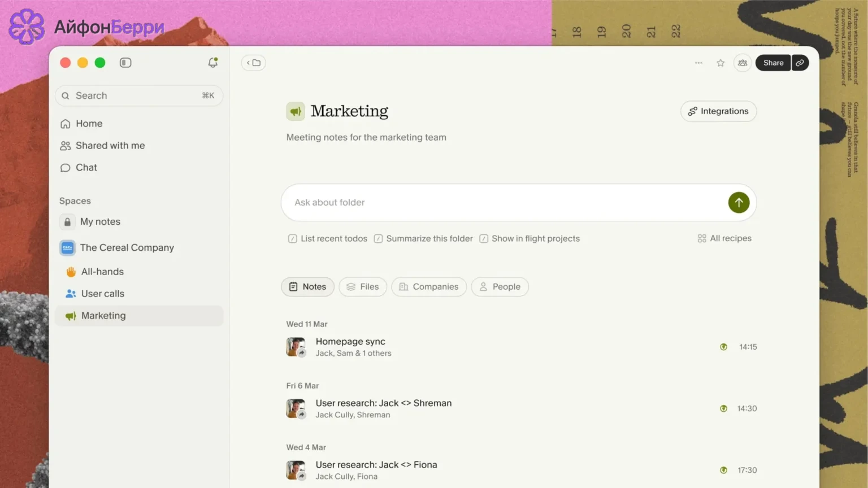
Task: Switch to the Files tab
Action: (363, 287)
